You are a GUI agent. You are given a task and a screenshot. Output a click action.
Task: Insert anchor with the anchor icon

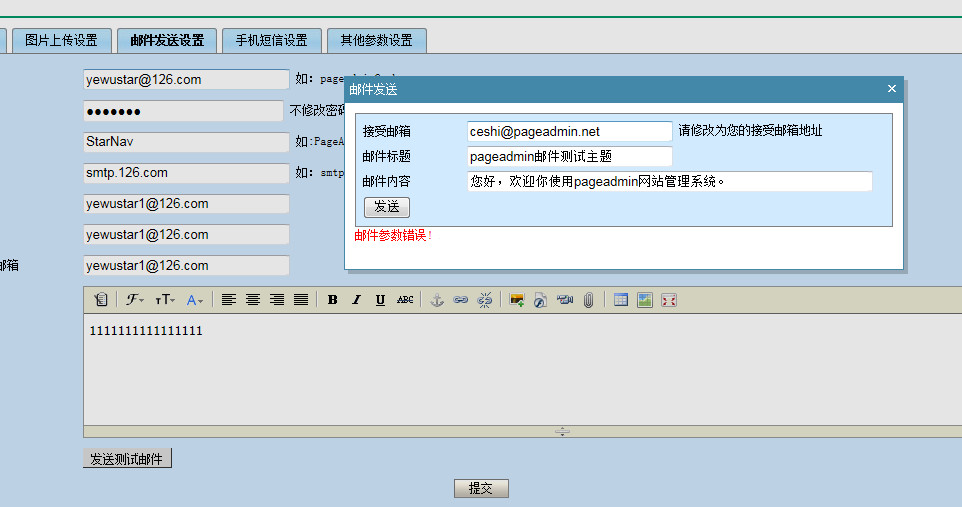436,300
